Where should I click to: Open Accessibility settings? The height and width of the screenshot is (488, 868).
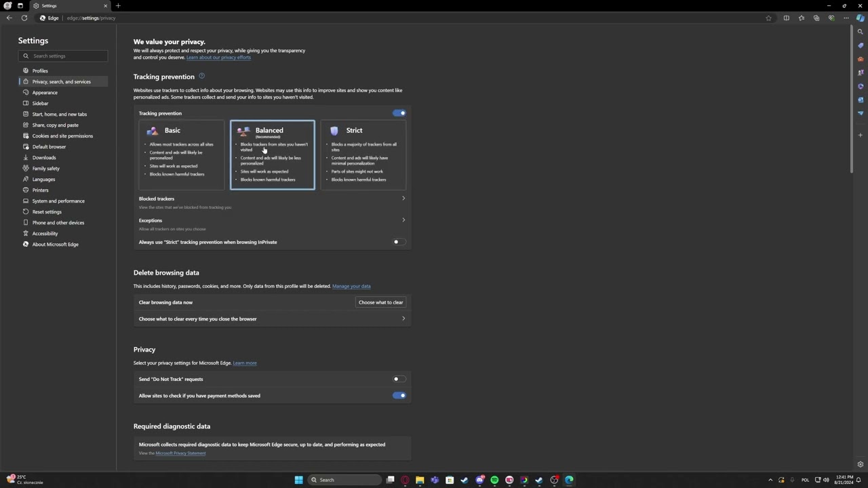pos(45,233)
